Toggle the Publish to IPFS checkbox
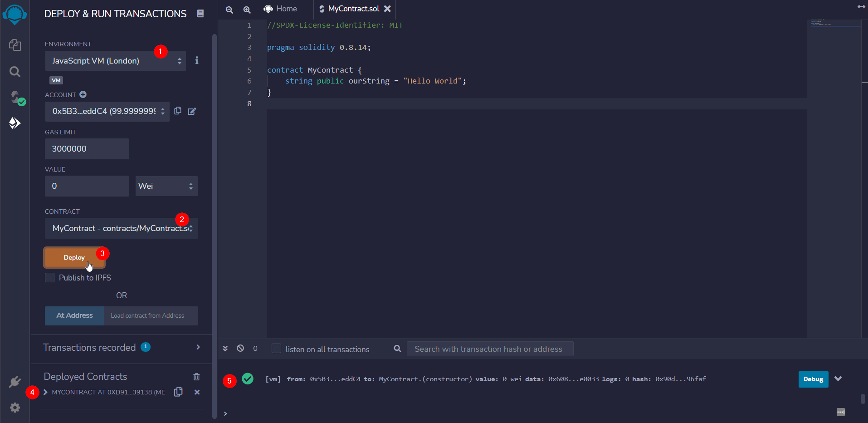Screen dimensions: 868x423 tap(50, 277)
